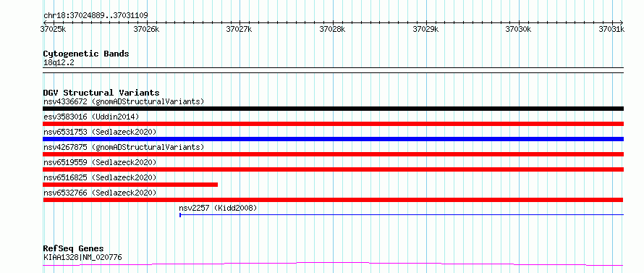Click the 37030k ruler position

pyautogui.click(x=519, y=29)
